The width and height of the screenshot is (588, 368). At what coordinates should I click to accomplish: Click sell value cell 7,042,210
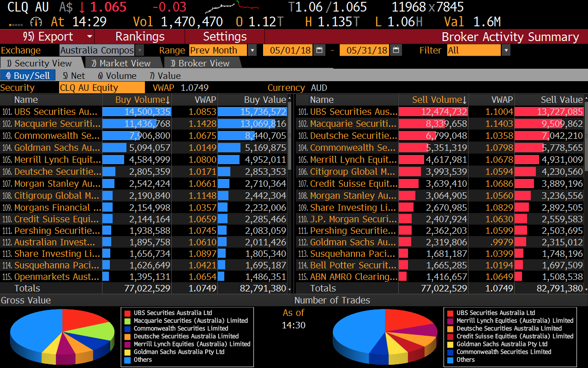click(x=549, y=136)
